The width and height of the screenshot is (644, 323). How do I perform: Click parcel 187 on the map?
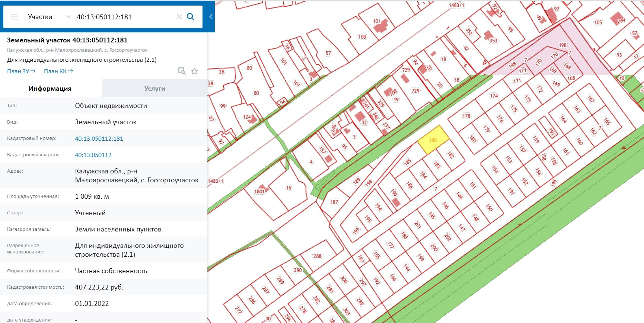coord(334,202)
